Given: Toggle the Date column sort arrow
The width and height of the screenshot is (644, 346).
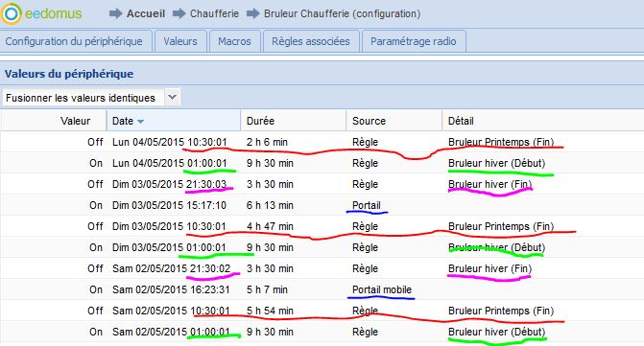Looking at the screenshot, I should (x=140, y=122).
